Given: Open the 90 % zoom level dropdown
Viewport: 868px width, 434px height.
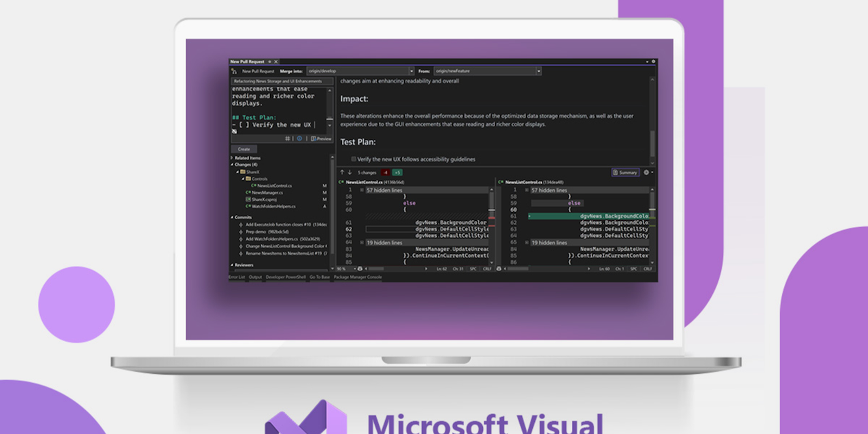Looking at the screenshot, I should (x=346, y=269).
